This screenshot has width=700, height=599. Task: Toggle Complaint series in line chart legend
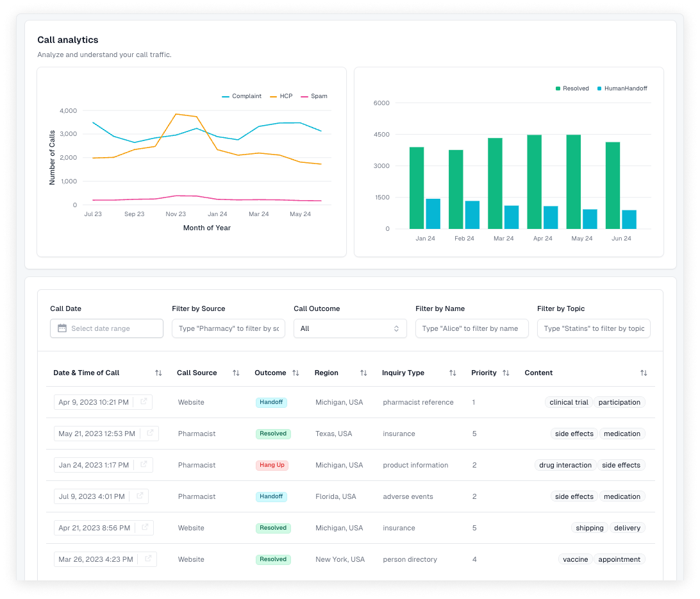click(x=242, y=96)
